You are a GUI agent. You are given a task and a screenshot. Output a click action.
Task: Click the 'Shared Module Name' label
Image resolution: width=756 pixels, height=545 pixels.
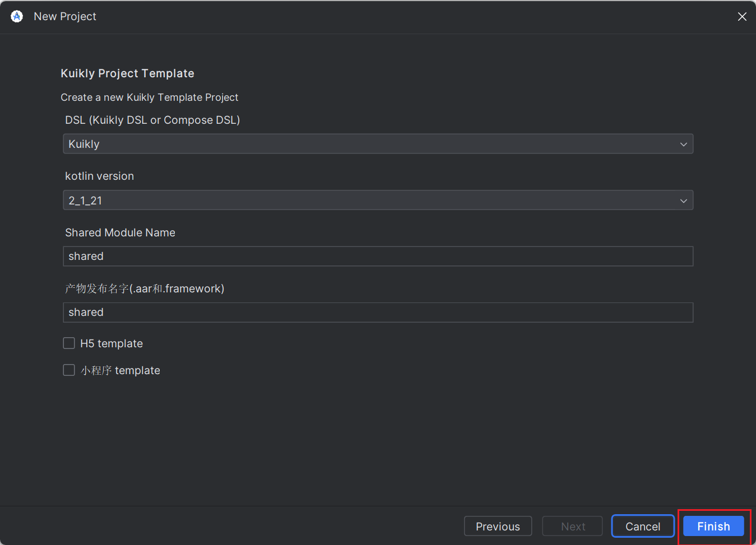point(120,232)
